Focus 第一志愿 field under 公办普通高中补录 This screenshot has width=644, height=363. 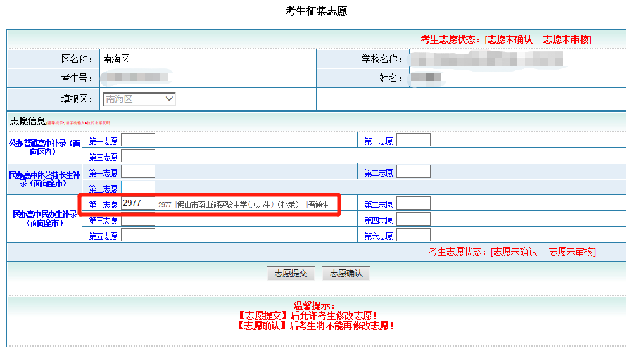tap(137, 140)
